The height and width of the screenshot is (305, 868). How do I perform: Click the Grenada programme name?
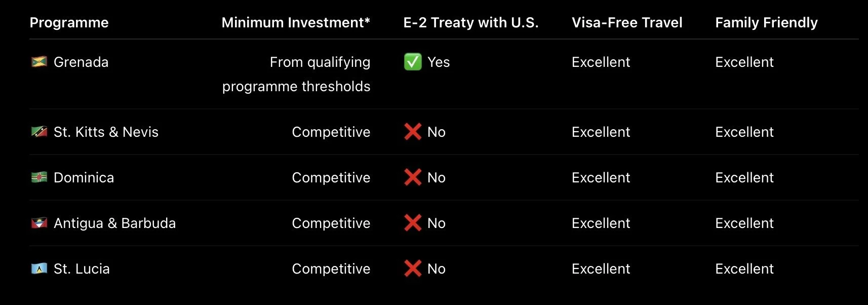81,62
